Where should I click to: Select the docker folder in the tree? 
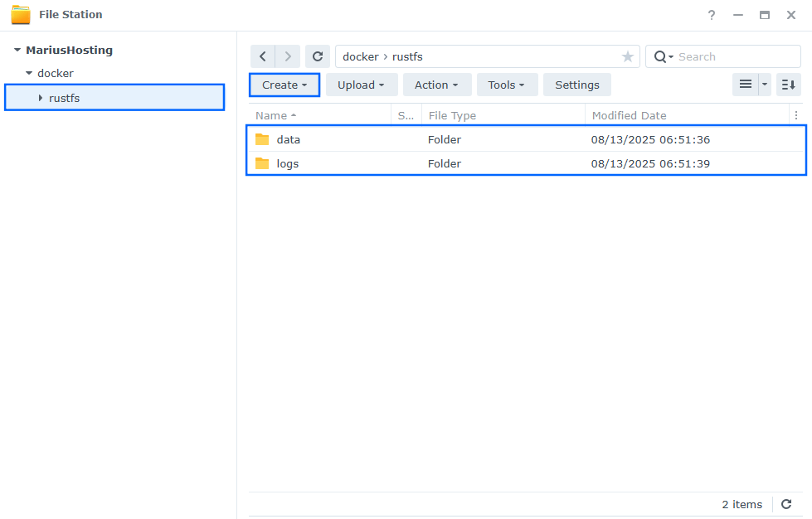[56, 73]
